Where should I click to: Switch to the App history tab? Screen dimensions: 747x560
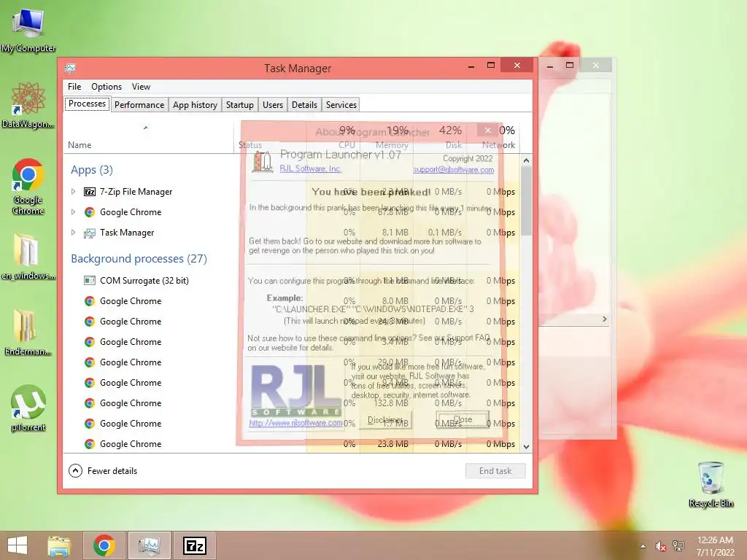[x=195, y=105]
